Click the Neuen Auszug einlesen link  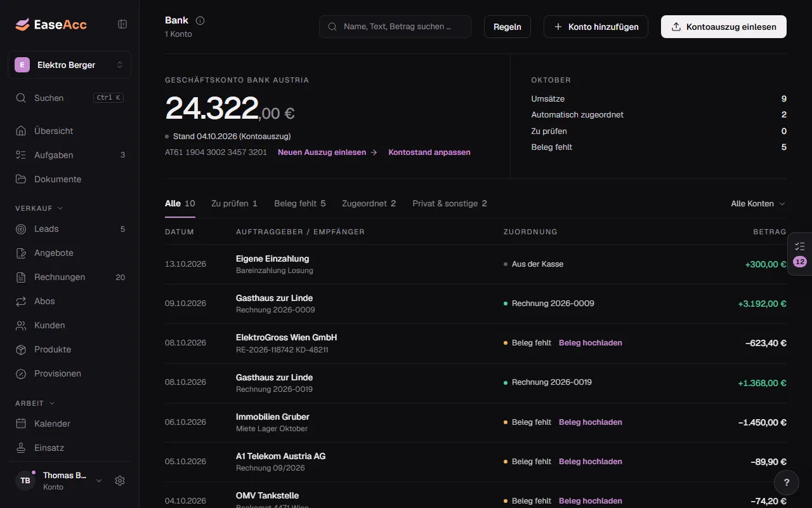(x=327, y=152)
